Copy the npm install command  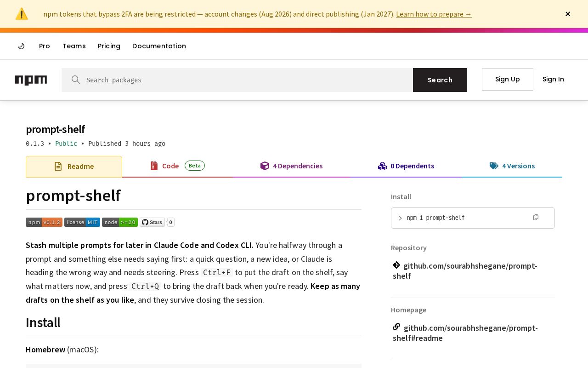(x=536, y=217)
